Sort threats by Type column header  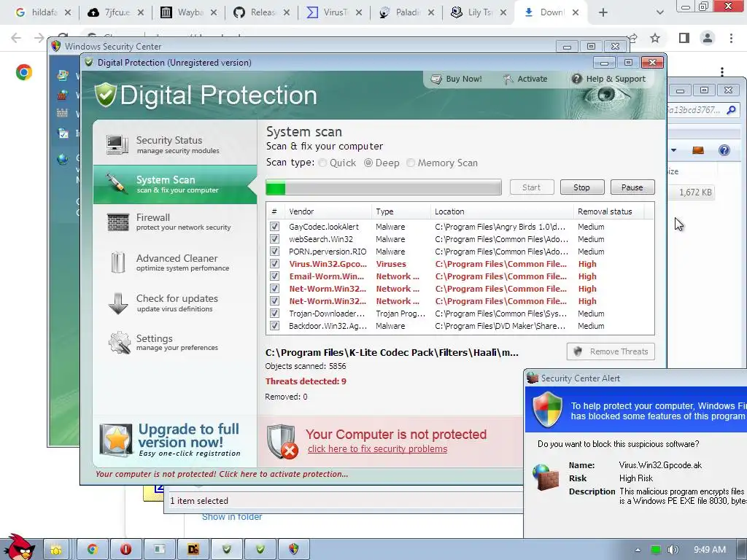pyautogui.click(x=401, y=211)
